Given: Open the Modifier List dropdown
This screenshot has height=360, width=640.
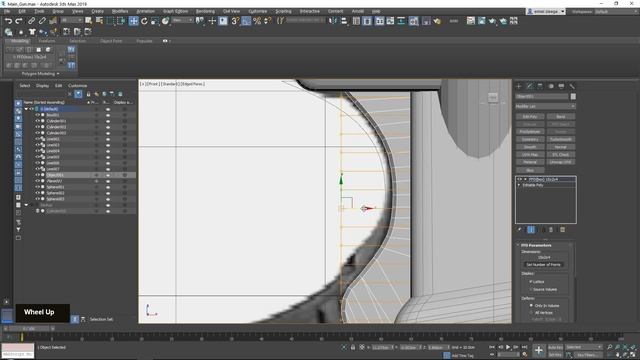Looking at the screenshot, I should 545,106.
